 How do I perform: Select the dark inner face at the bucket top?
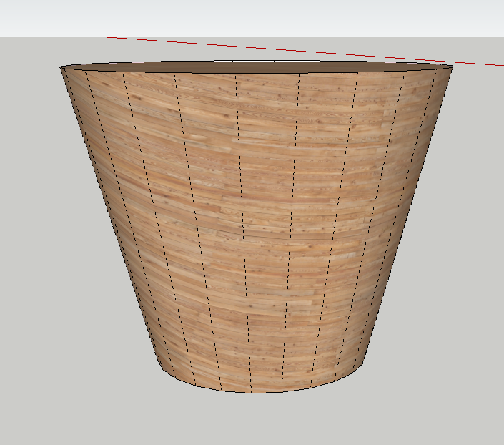(x=257, y=67)
